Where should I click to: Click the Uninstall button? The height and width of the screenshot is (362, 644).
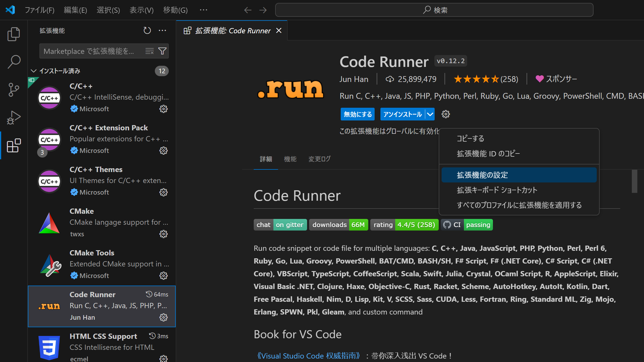point(402,114)
